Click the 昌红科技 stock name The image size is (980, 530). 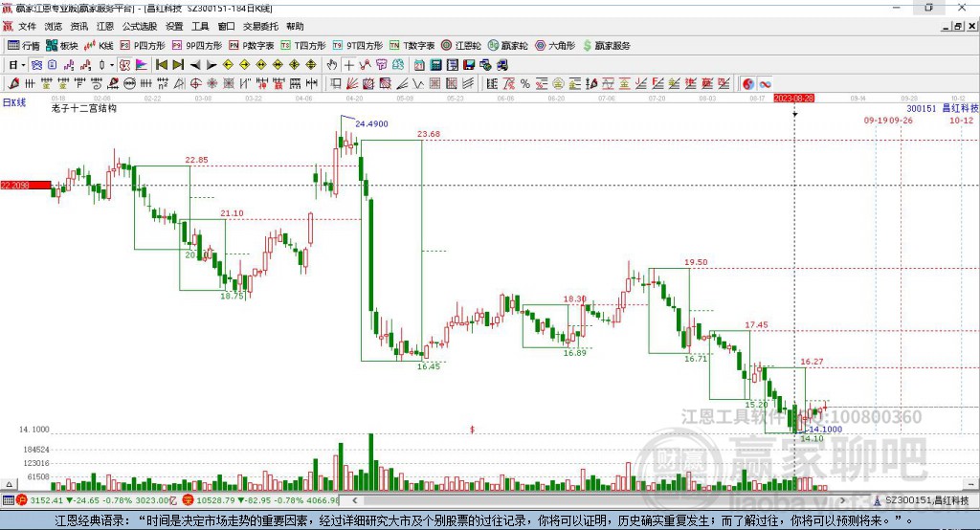point(960,108)
